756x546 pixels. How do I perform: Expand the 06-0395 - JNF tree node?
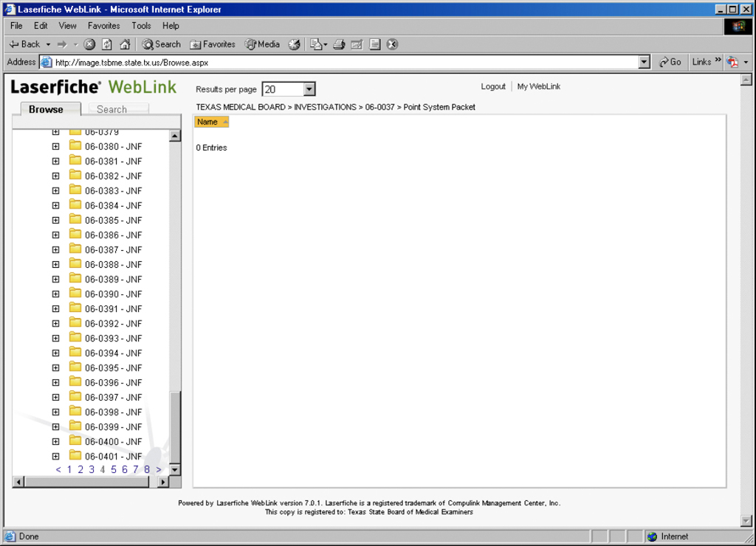[55, 368]
